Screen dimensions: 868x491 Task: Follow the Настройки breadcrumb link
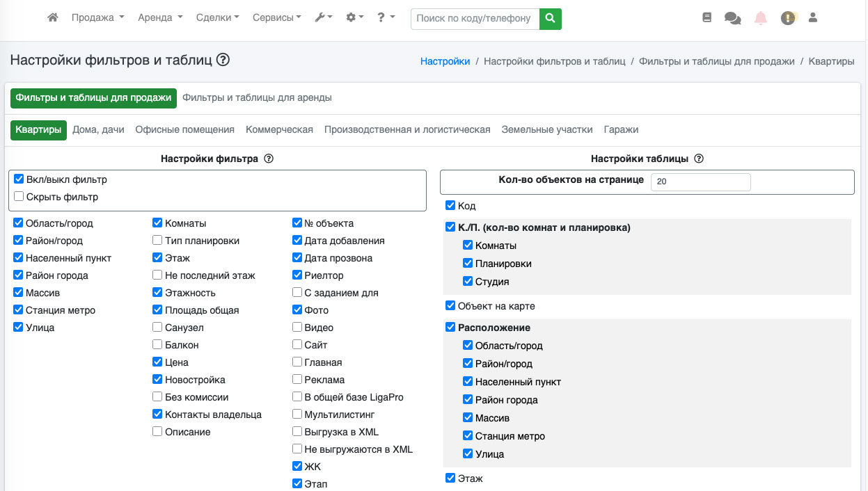[x=445, y=61]
